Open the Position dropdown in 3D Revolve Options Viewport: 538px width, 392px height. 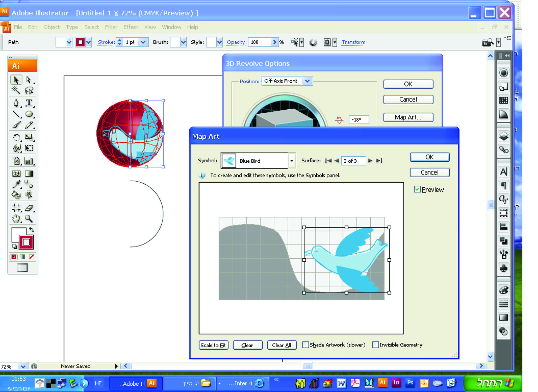(307, 81)
